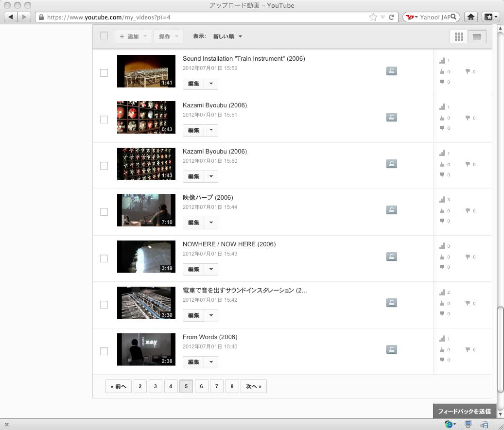Screen dimensions: 504x430
Task: Click privacy lock icon for Kazami Byoubu 15:50
Action: coord(392,164)
